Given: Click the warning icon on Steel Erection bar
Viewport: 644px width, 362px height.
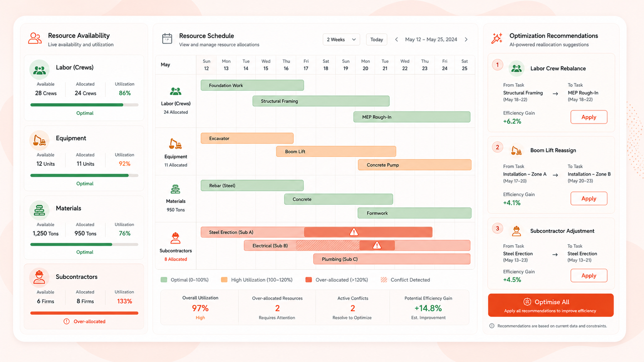Looking at the screenshot, I should [x=354, y=232].
